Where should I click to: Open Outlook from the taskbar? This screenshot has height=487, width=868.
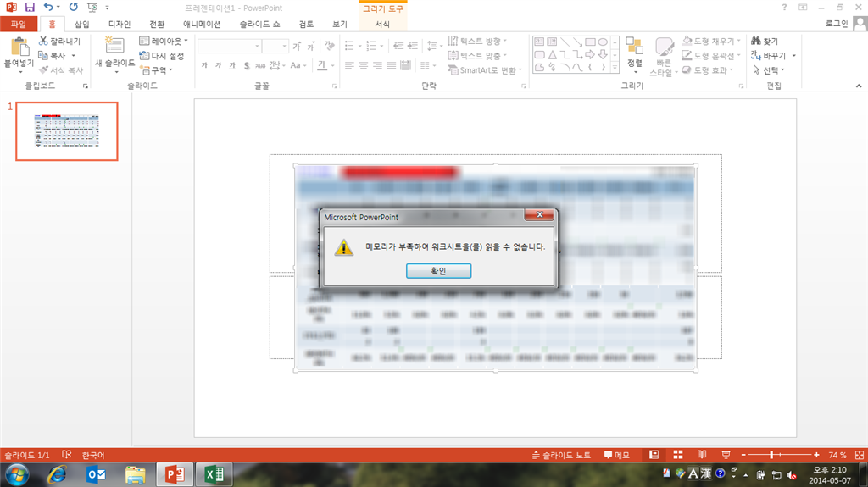click(x=97, y=475)
